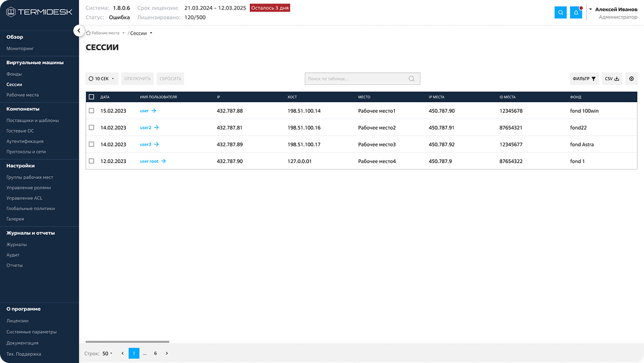This screenshot has width=644, height=363.
Task: Click the search icon in top header
Action: (560, 13)
